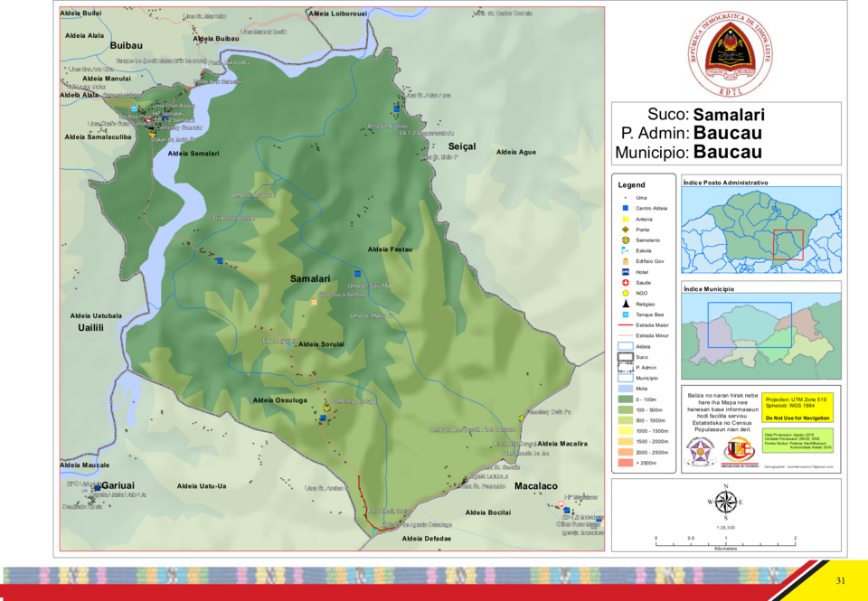This screenshot has height=601, width=868.
Task: Select the 'Aldeia Loiborouai' map label
Action: [337, 14]
